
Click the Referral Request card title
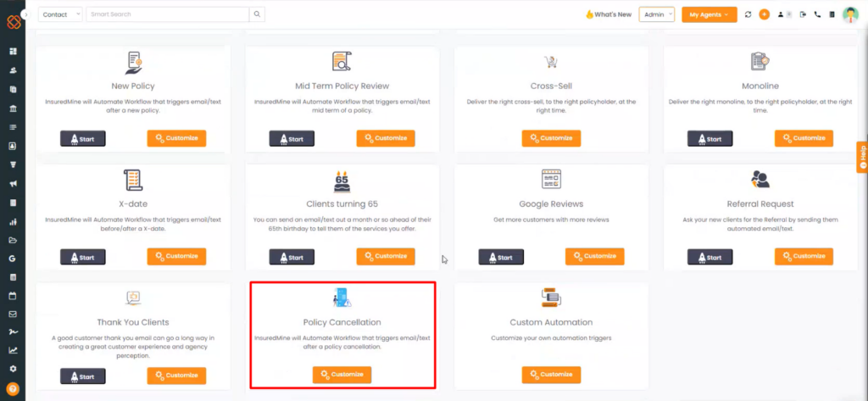(x=760, y=204)
